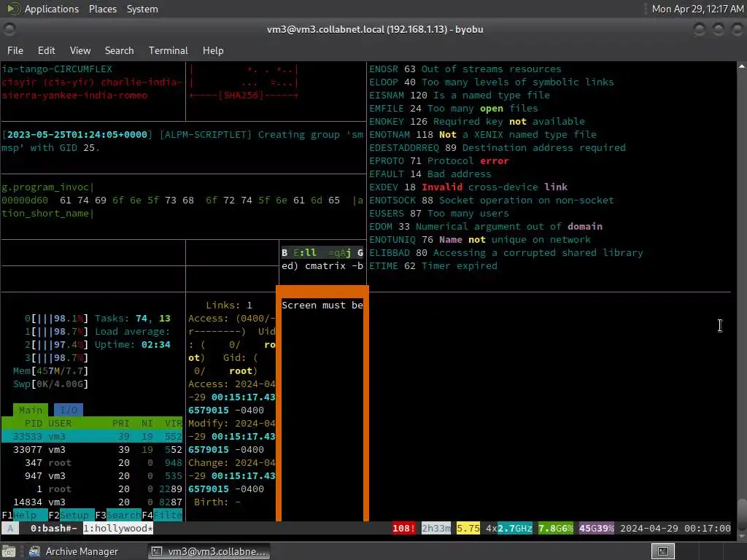
Task: Click the Uptime: 02:34 text in htop
Action: [x=133, y=345]
